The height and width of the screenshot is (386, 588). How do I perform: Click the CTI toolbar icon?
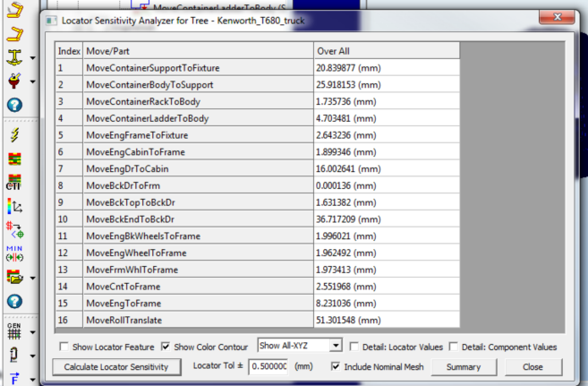click(x=13, y=183)
